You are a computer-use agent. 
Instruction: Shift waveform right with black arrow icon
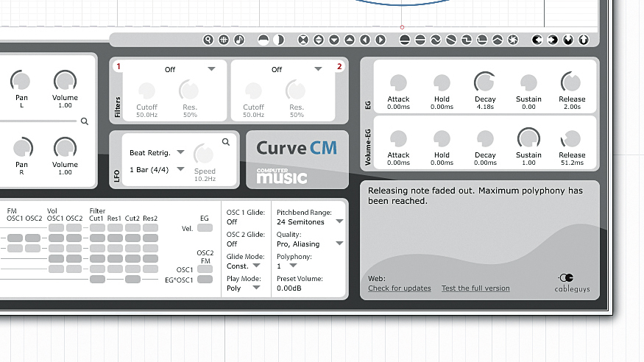point(553,40)
